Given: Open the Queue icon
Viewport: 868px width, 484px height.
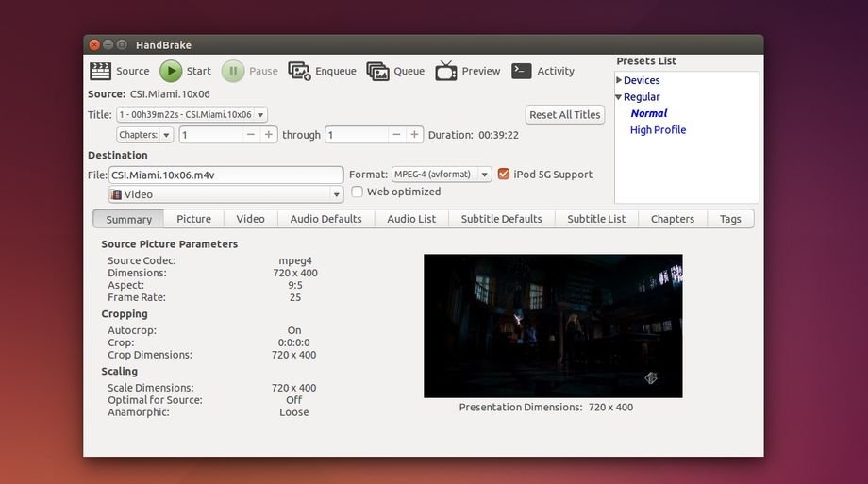Looking at the screenshot, I should [377, 71].
